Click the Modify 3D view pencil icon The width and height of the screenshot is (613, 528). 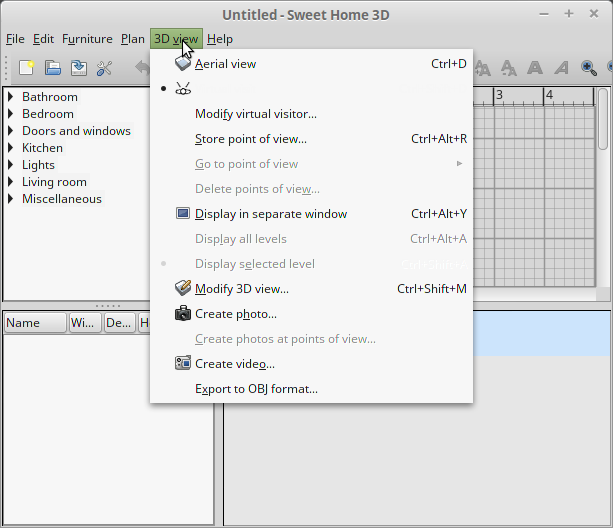[183, 288]
